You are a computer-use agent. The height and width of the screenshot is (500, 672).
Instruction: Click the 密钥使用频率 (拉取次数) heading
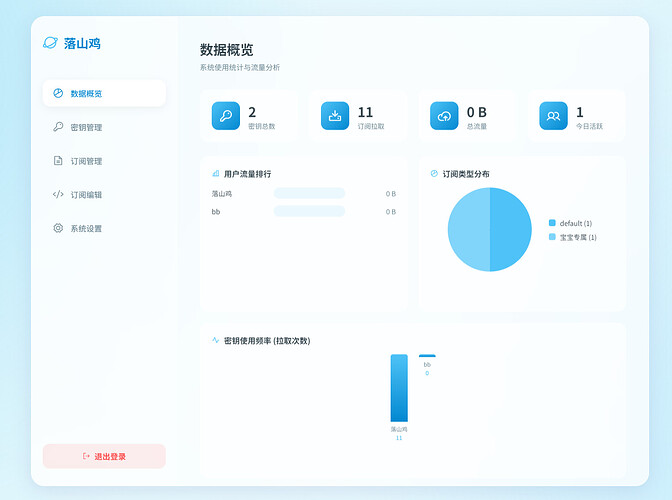(x=267, y=341)
